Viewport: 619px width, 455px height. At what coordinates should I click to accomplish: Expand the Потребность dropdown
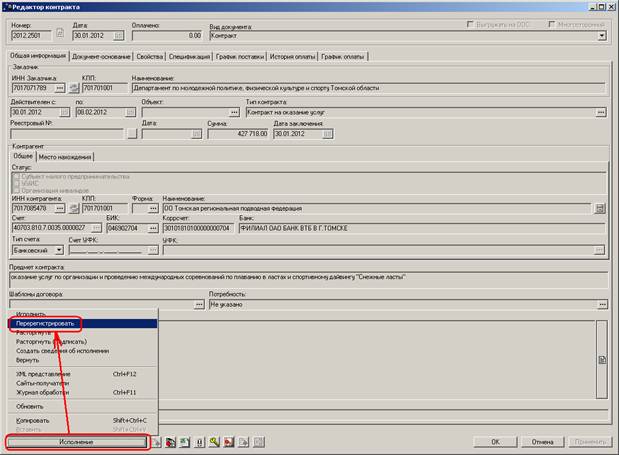[601, 304]
